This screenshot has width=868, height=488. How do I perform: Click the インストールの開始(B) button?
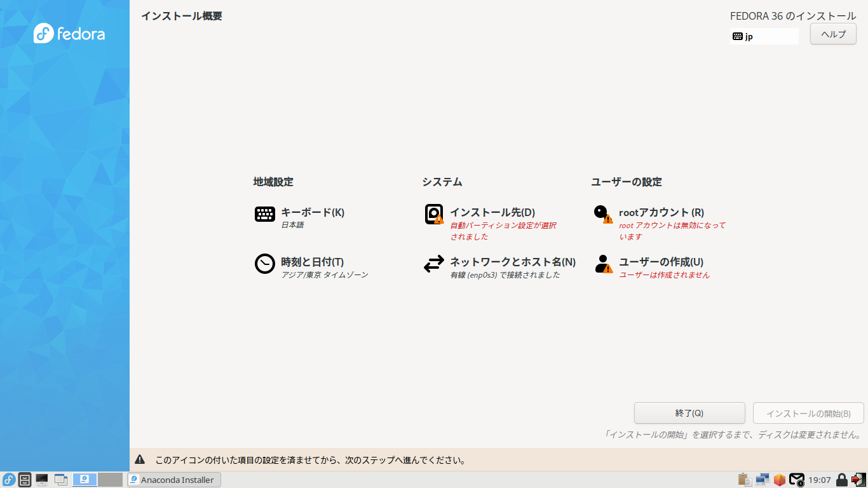point(808,413)
